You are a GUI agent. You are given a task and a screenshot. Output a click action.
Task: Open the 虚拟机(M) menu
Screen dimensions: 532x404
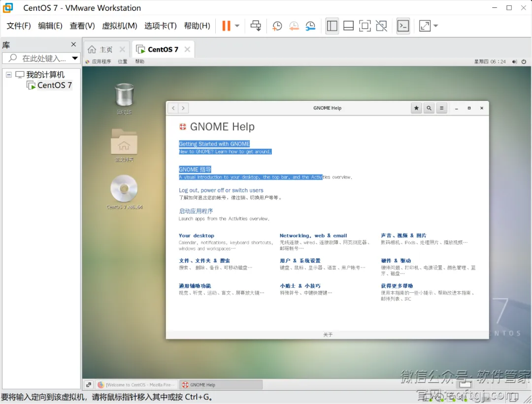click(x=119, y=26)
